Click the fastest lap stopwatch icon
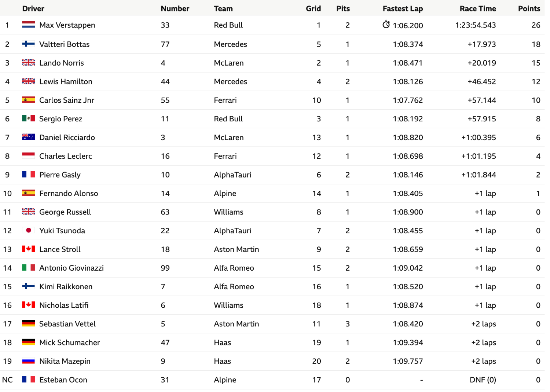Screen dimensions: 550x392 pos(386,25)
